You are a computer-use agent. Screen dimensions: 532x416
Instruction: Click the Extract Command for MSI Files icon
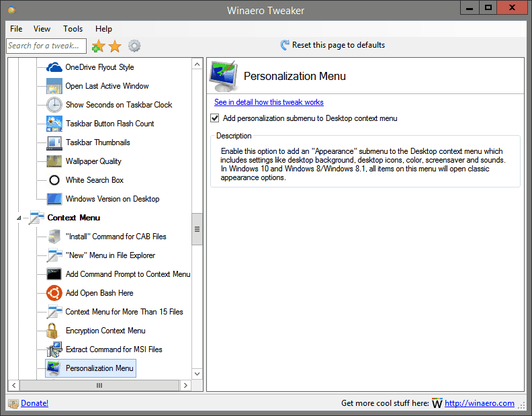tap(54, 349)
